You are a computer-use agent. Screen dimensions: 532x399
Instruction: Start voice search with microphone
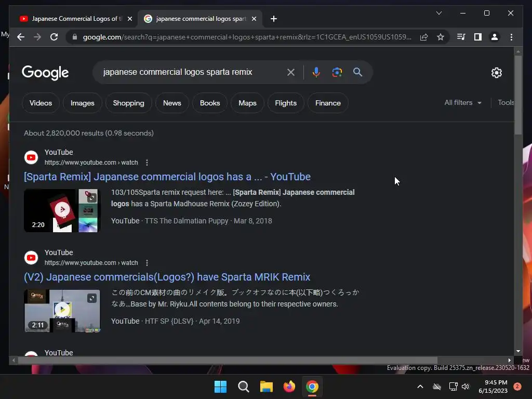click(x=316, y=72)
